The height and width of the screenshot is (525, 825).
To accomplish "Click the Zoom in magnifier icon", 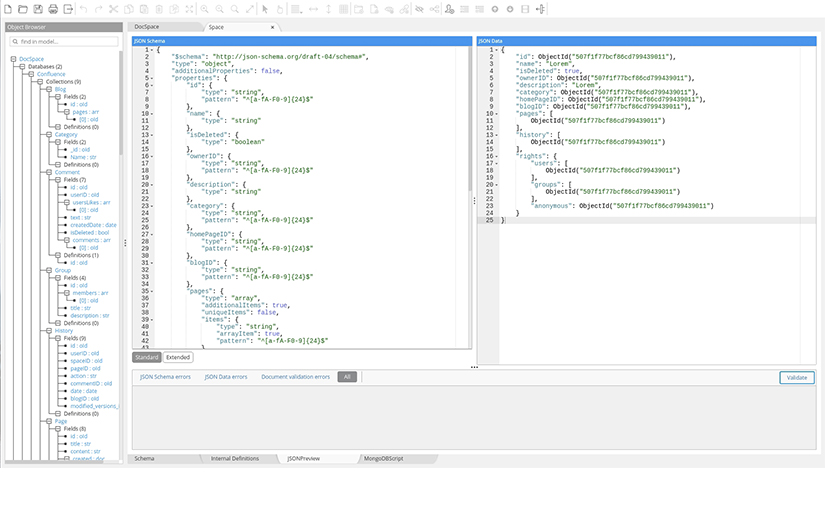I will point(204,9).
